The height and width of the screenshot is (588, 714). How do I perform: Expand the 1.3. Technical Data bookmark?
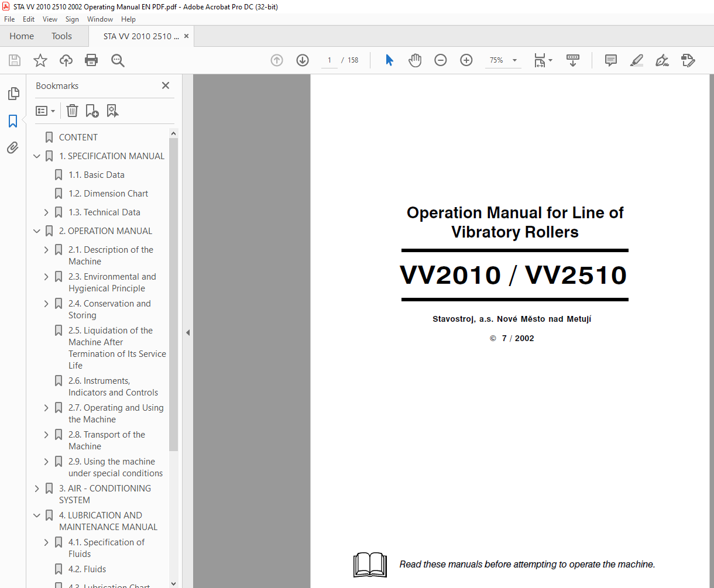tap(46, 212)
